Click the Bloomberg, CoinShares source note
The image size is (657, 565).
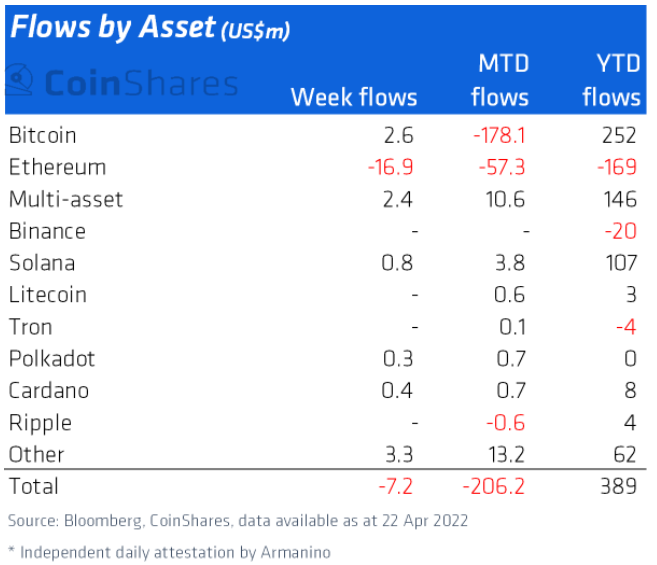240,521
